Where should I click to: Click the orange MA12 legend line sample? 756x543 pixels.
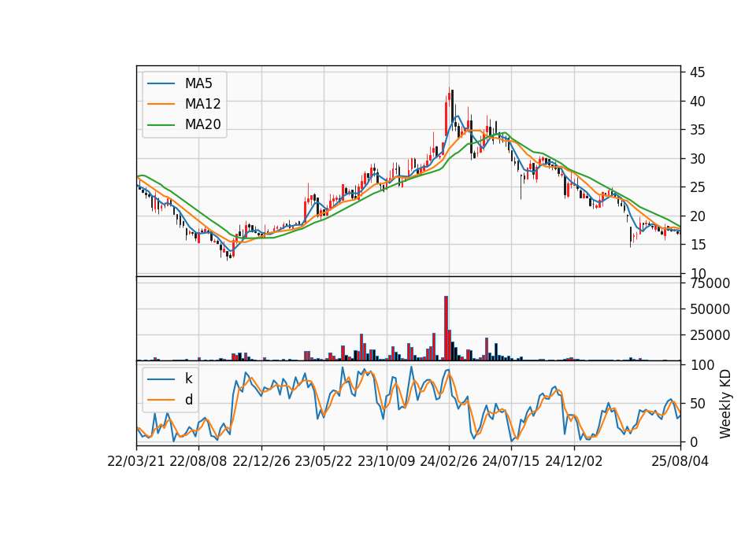161,104
